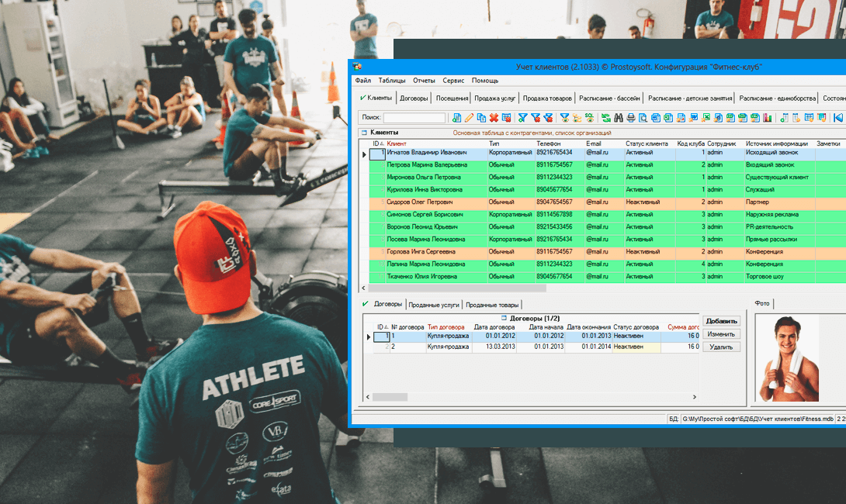Select the Проданные услуги sub-tab

coord(434,305)
